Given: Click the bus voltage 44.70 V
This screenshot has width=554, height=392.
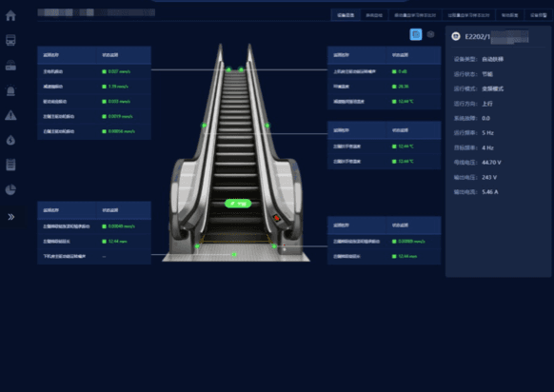Looking at the screenshot, I should [491, 163].
